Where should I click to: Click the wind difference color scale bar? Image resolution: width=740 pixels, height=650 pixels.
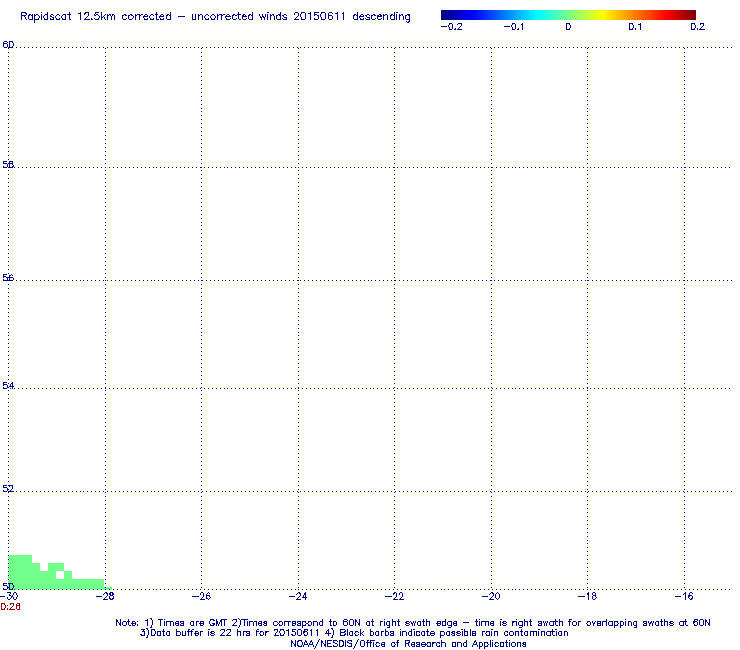tap(568, 15)
